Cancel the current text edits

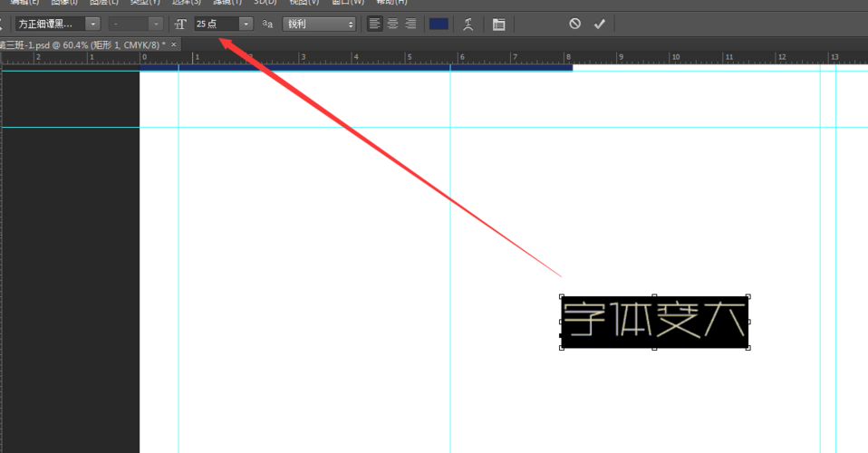pos(575,24)
